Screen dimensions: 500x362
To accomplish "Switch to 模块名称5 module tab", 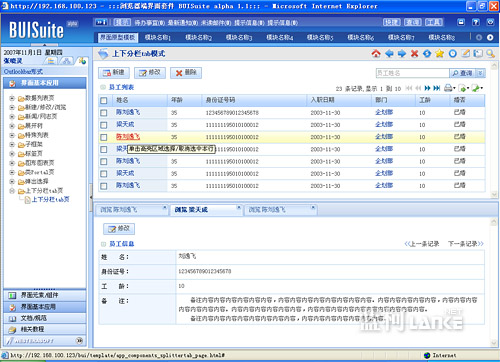I will click(x=320, y=37).
